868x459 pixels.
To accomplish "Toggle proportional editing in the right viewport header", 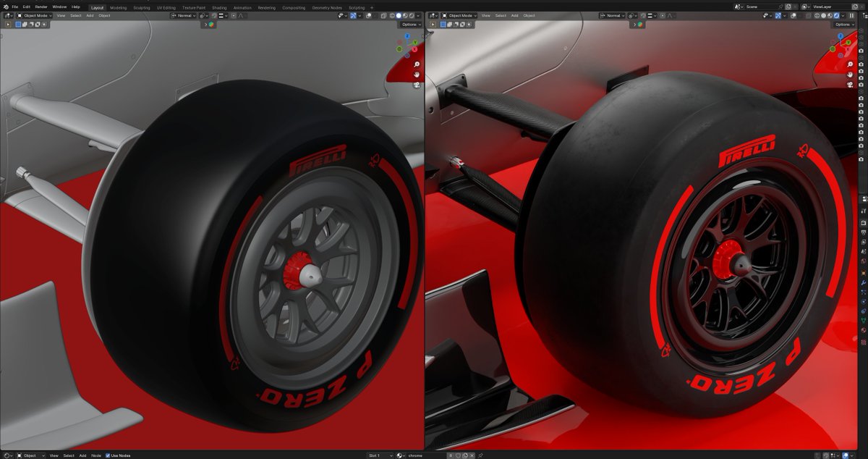I will [x=662, y=15].
